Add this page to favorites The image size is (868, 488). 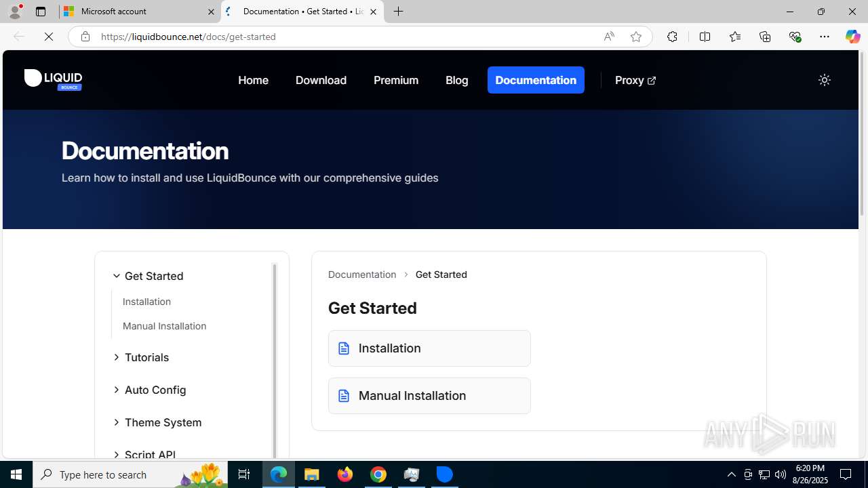(636, 37)
